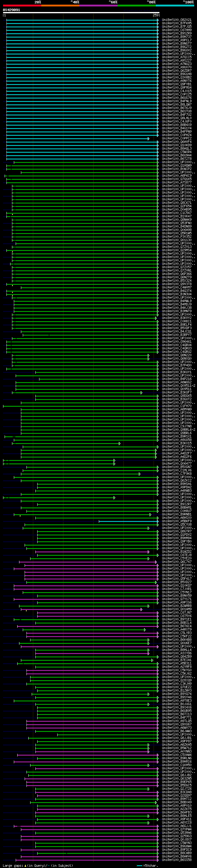Click the query end position 259
The height and width of the screenshot is (868, 197).
point(155,15)
